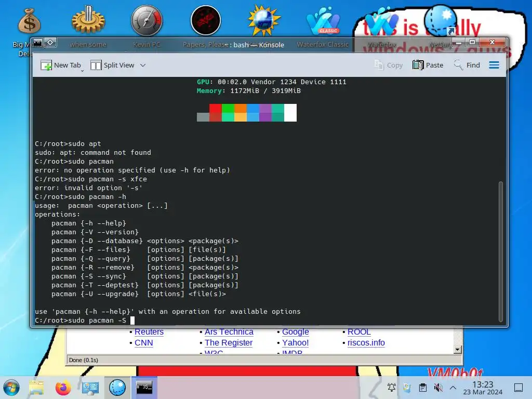Open the sun-globe desktop icon
532x399 pixels.
(x=264, y=21)
